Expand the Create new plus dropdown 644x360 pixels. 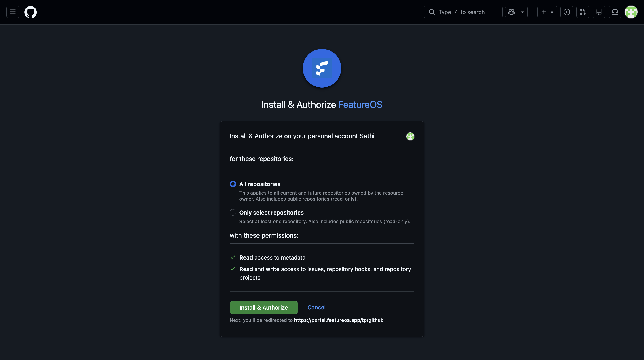(547, 12)
